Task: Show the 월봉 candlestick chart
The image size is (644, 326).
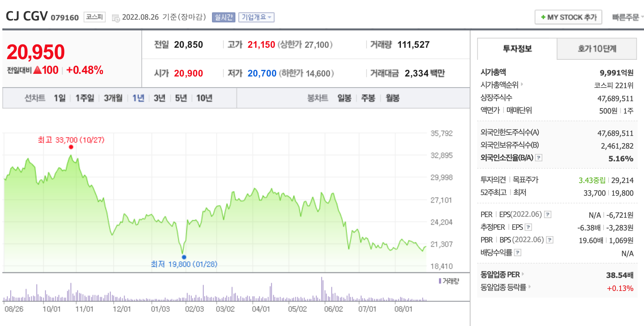Action: [393, 98]
